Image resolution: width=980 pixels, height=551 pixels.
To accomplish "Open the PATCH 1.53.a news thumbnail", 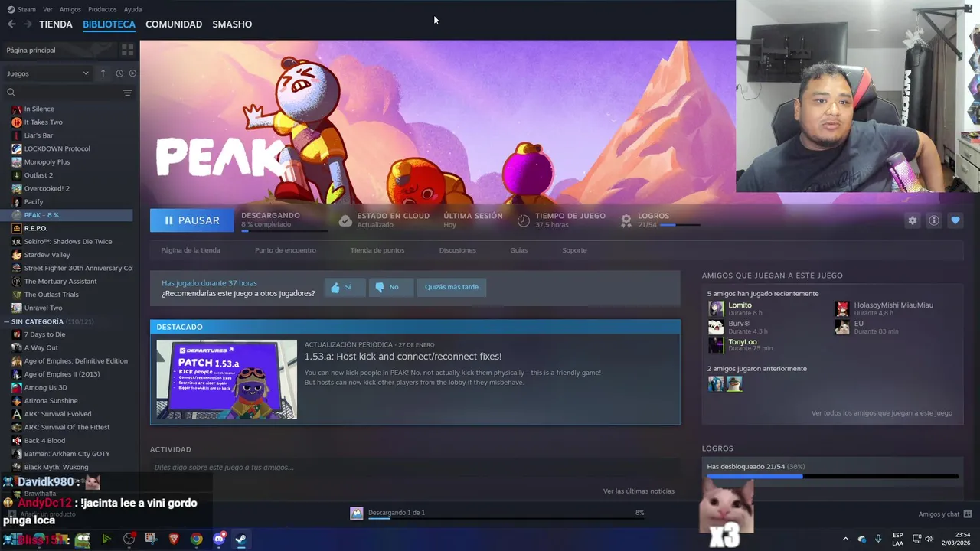I will [227, 380].
